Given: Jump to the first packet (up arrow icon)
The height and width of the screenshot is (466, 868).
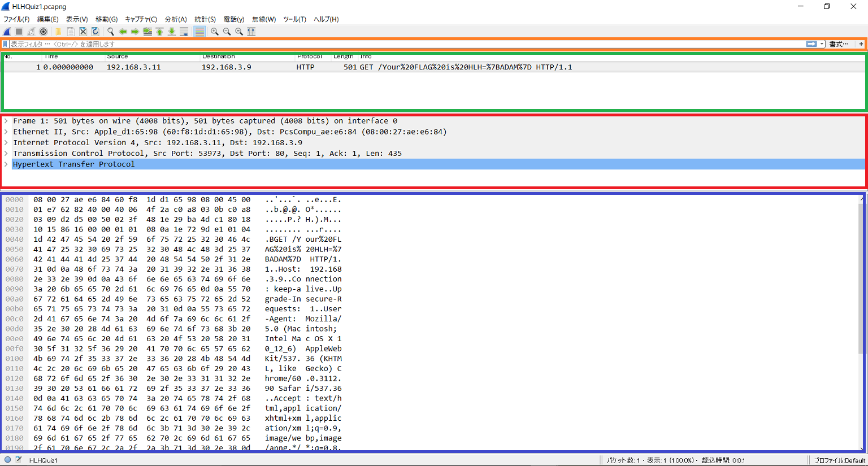Looking at the screenshot, I should [160, 32].
